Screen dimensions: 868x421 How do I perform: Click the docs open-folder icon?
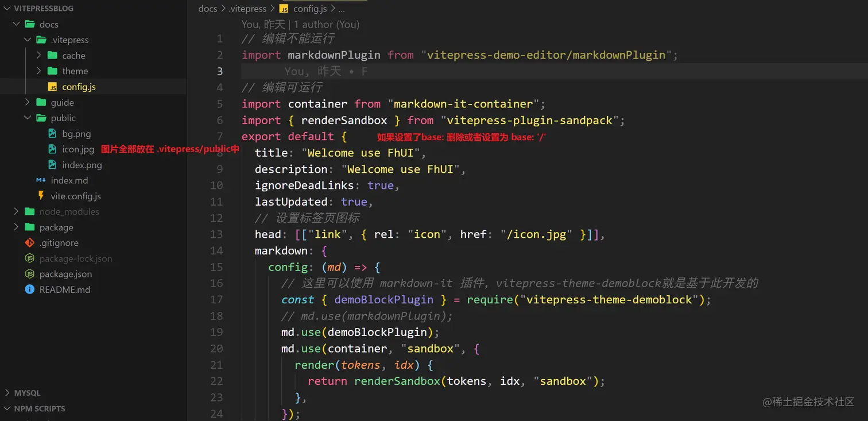pos(30,24)
